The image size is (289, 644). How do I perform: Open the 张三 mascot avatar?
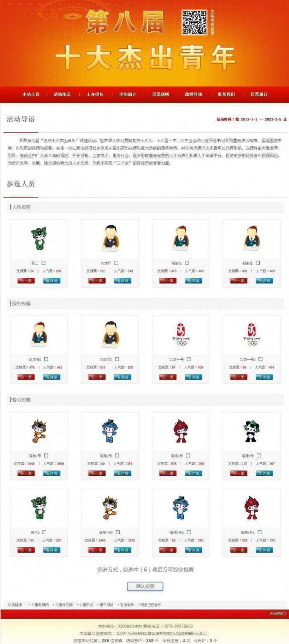click(x=39, y=238)
